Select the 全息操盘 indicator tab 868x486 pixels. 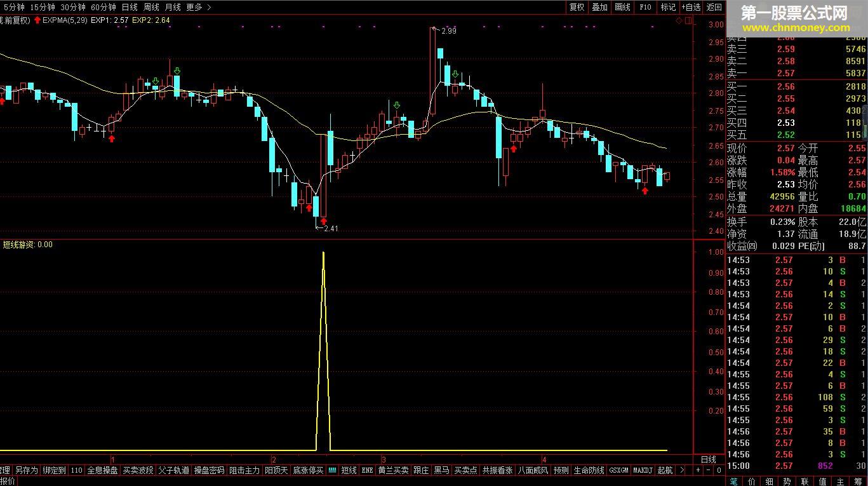[103, 471]
